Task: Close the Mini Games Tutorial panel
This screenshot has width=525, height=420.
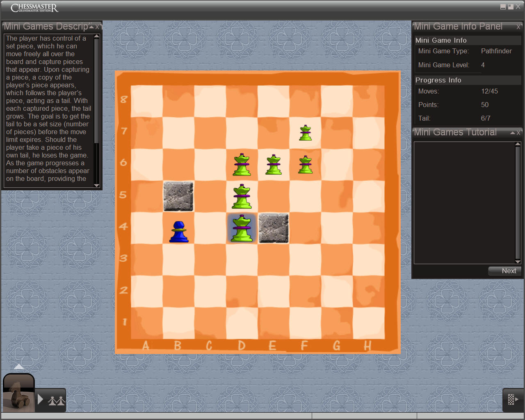Action: 518,133
